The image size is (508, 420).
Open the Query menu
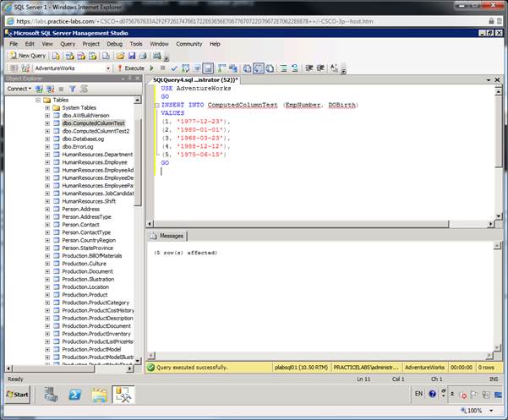coord(68,44)
